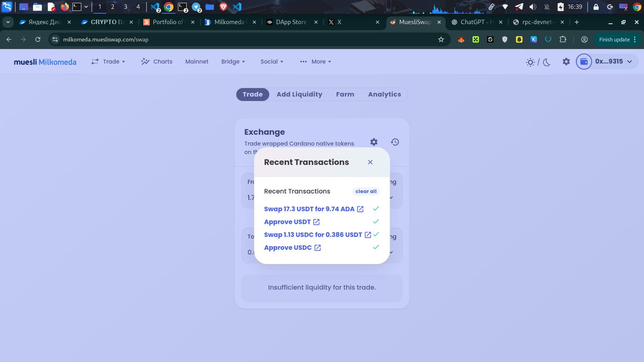Screen dimensions: 644x362
Task: Click the wallet icon beside 0x...9315
Action: (584, 62)
